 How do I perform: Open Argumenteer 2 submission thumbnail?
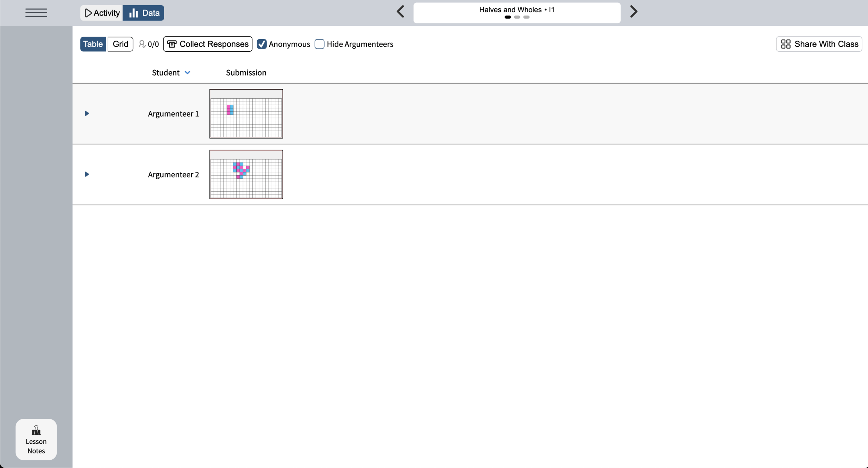[246, 175]
